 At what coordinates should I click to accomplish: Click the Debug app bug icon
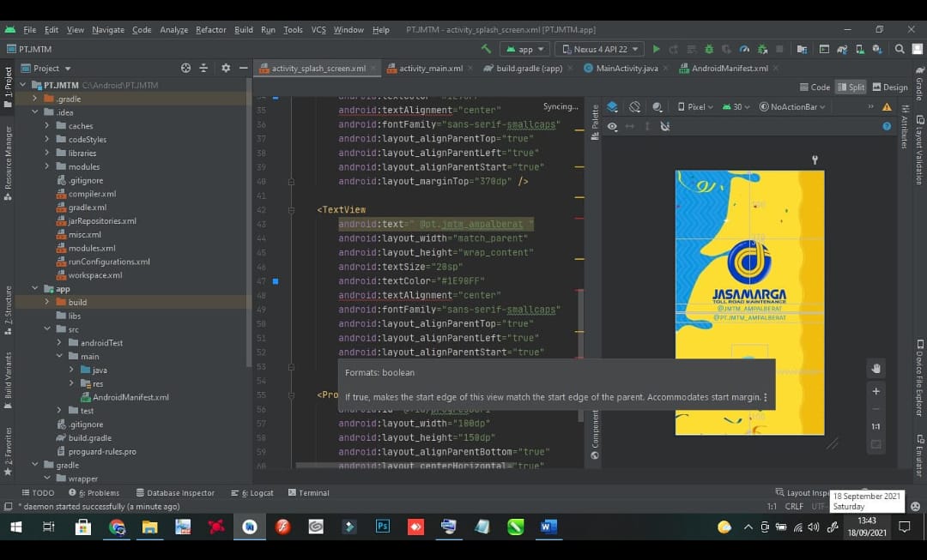point(709,49)
